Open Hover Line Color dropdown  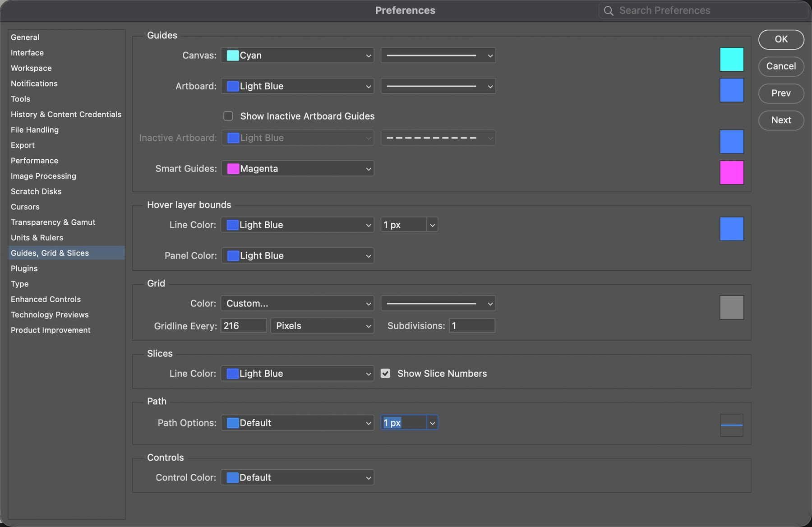pos(297,225)
